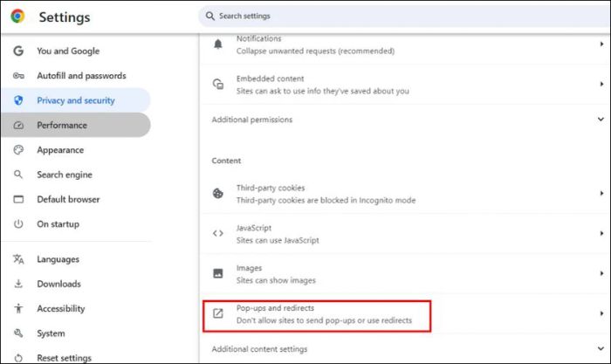
Task: Click the Chrome logo icon
Action: pyautogui.click(x=17, y=17)
